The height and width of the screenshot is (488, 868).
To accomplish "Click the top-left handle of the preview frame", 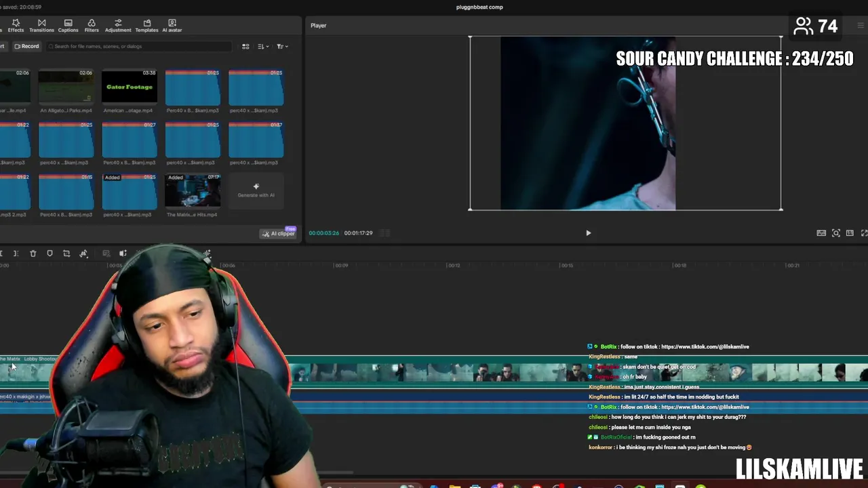I will pyautogui.click(x=470, y=37).
